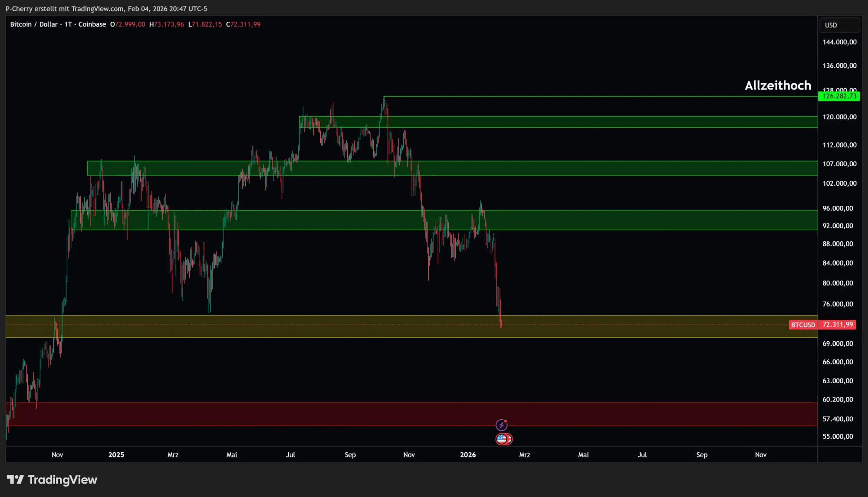The height and width of the screenshot is (497, 868).
Task: Click the red BTCUSD symbol tag on the price axis
Action: pyautogui.click(x=803, y=325)
